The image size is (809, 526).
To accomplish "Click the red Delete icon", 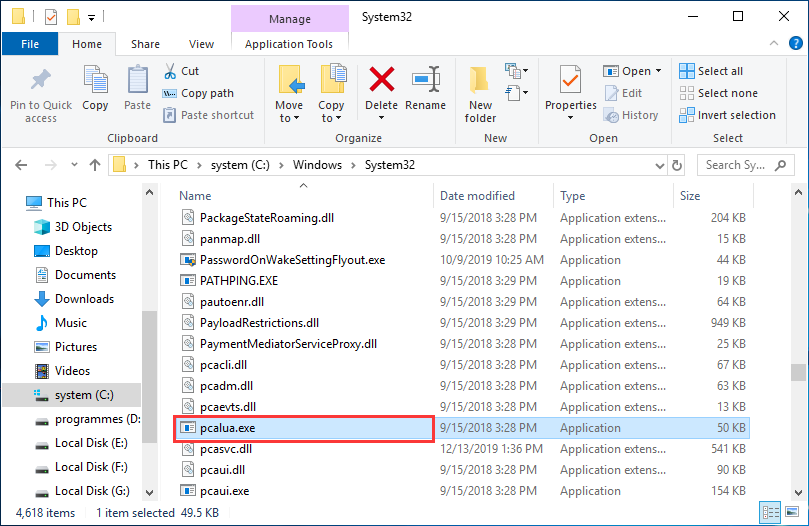I will pyautogui.click(x=382, y=79).
